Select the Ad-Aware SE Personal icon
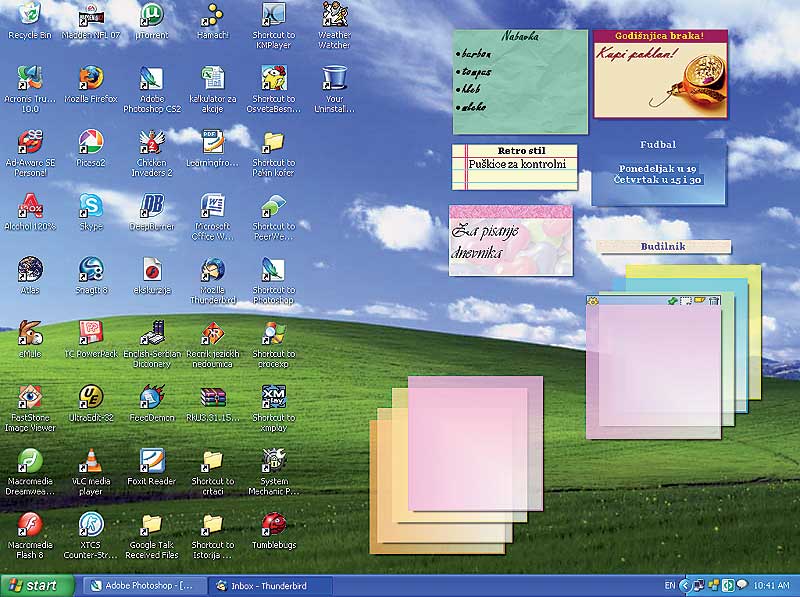Viewport: 800px width, 597px height. coord(30,142)
